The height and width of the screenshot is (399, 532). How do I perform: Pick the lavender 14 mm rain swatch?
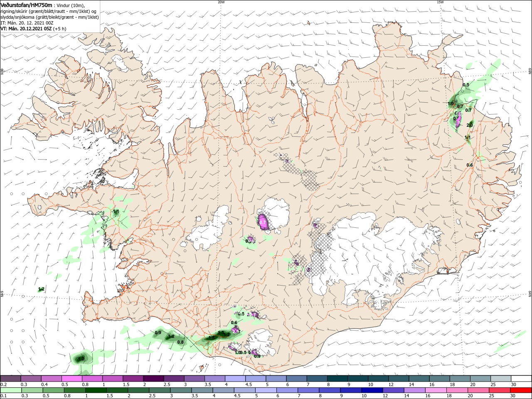point(414,390)
